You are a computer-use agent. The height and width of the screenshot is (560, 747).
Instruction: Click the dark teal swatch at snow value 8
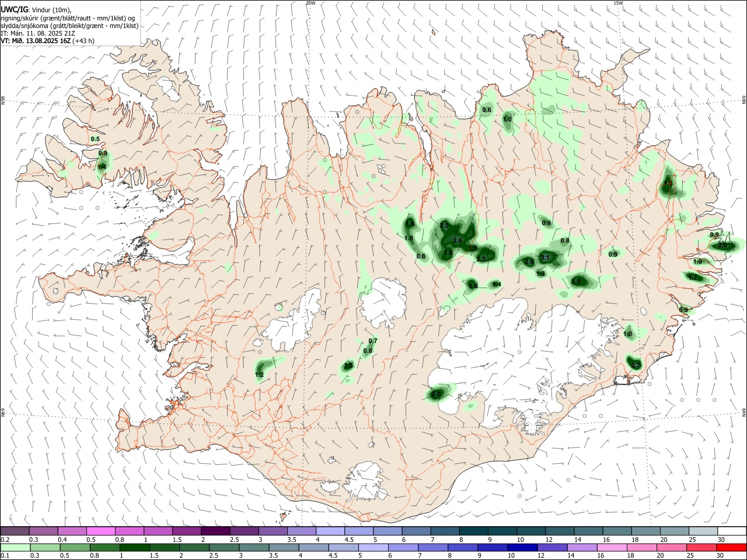click(x=474, y=531)
